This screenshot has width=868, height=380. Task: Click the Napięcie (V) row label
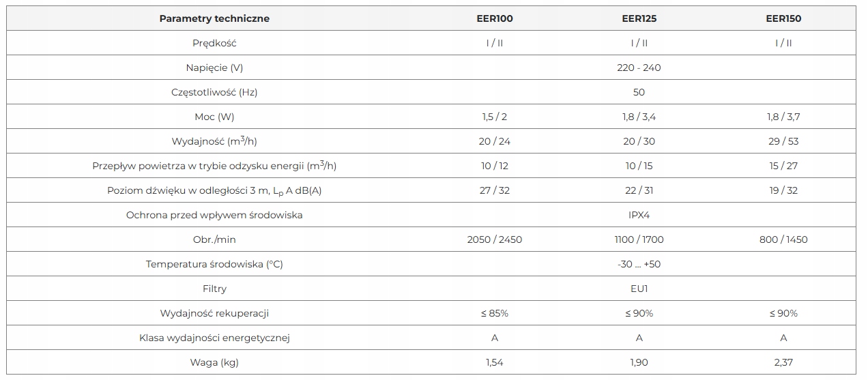(x=214, y=68)
